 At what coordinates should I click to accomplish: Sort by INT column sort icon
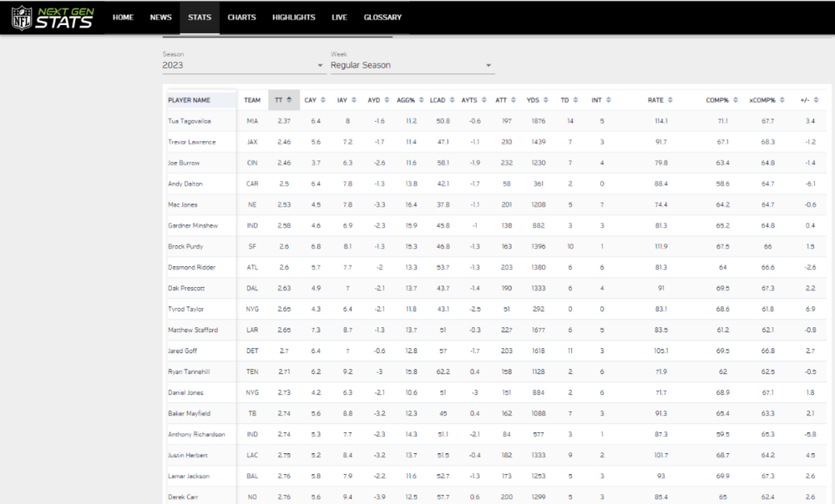pyautogui.click(x=609, y=100)
